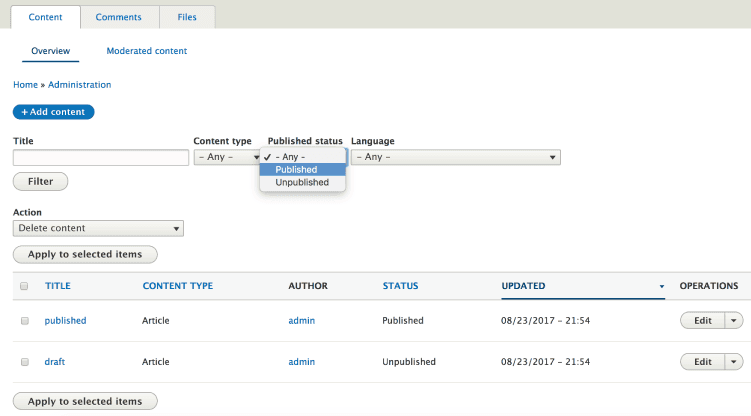Choose Unpublished from the status dropdown list

pyautogui.click(x=302, y=183)
